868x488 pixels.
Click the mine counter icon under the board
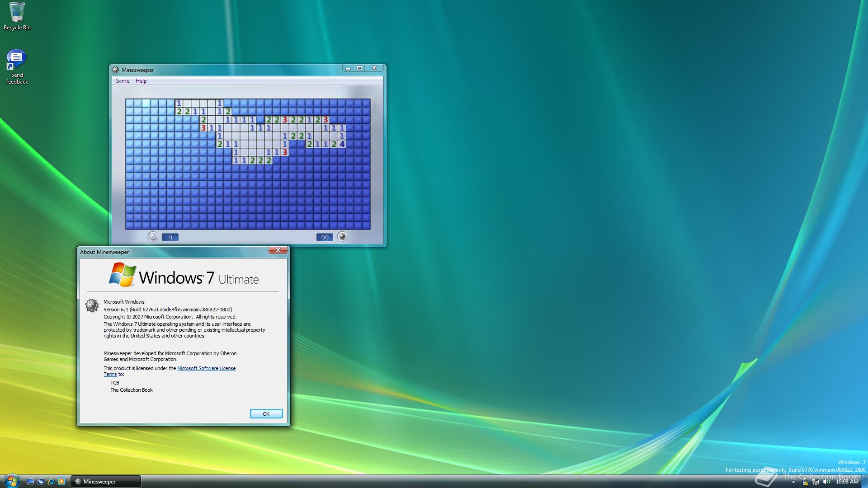tap(342, 237)
